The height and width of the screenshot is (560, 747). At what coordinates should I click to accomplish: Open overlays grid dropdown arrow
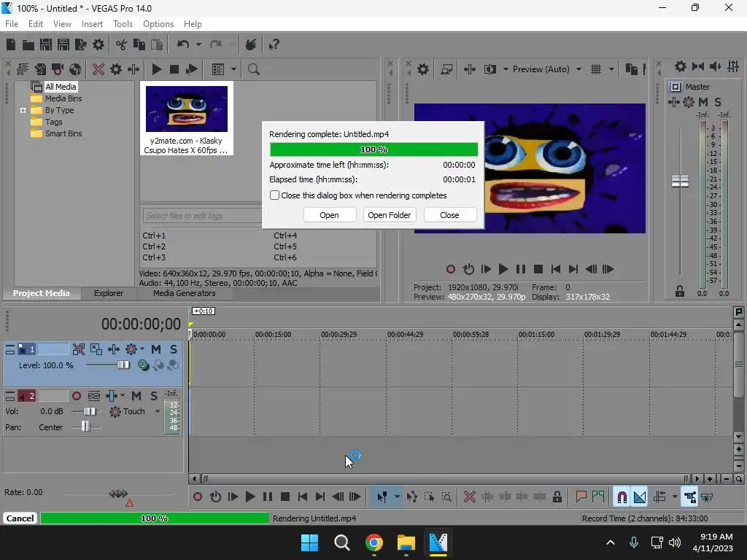[x=611, y=69]
